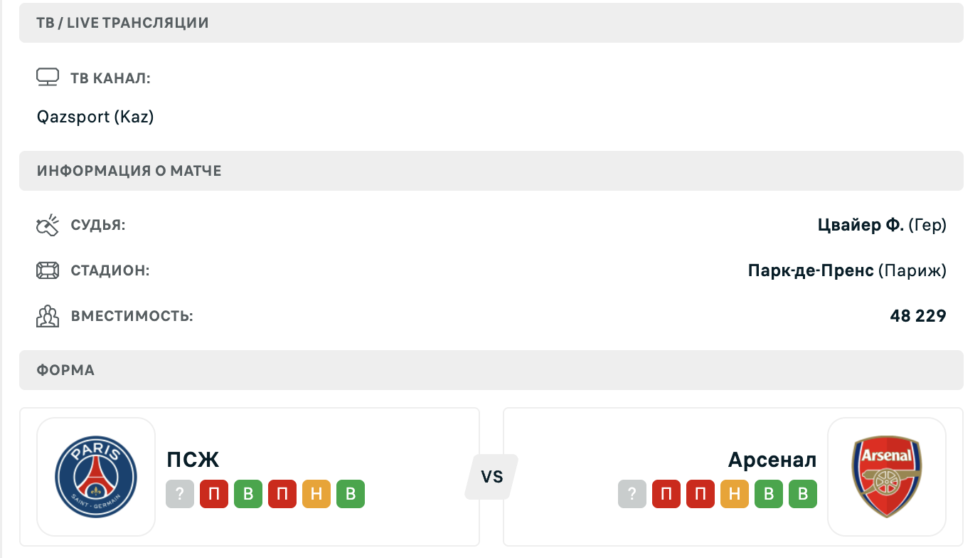Select Arsenal's orange Н draw badge
This screenshot has width=980, height=558.
point(735,494)
